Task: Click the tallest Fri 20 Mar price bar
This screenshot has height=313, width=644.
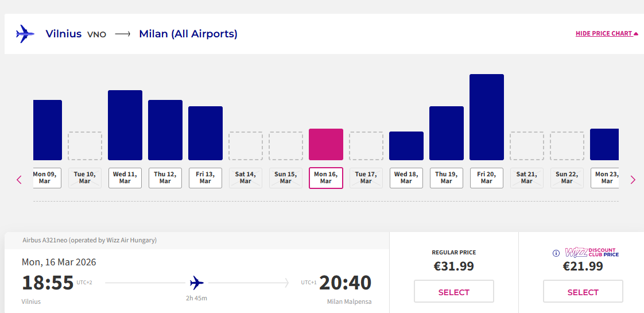Action: click(x=487, y=117)
